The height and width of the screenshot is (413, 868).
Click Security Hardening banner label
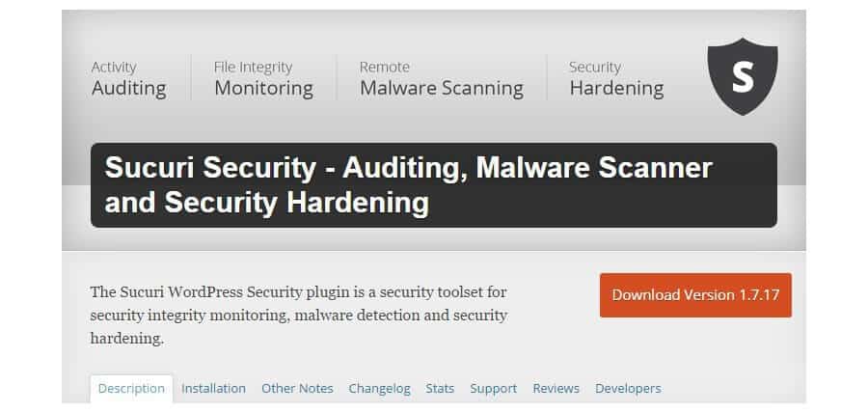pyautogui.click(x=616, y=79)
